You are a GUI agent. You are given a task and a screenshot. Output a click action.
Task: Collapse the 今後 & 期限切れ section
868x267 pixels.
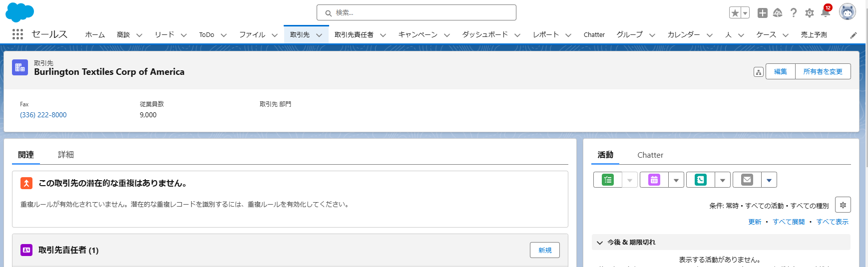pos(600,243)
